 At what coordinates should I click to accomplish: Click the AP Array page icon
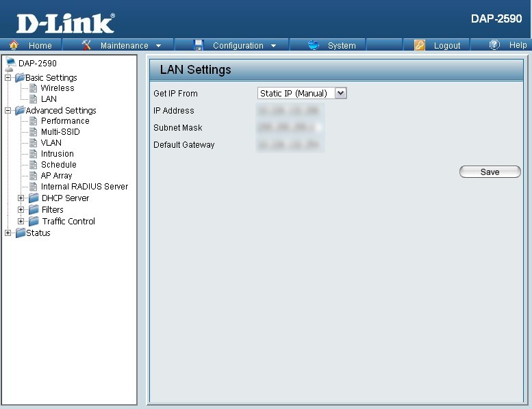coord(33,176)
